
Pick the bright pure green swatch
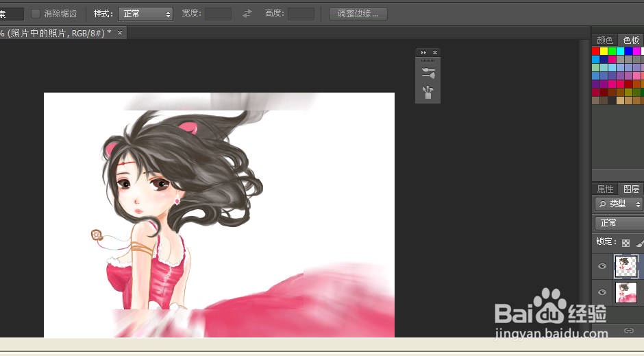point(612,51)
